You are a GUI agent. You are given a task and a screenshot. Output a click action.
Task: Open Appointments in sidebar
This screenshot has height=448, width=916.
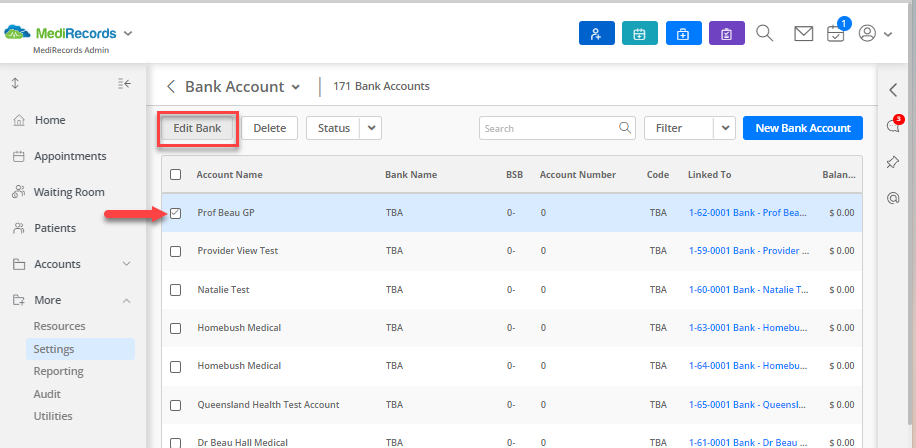(70, 157)
